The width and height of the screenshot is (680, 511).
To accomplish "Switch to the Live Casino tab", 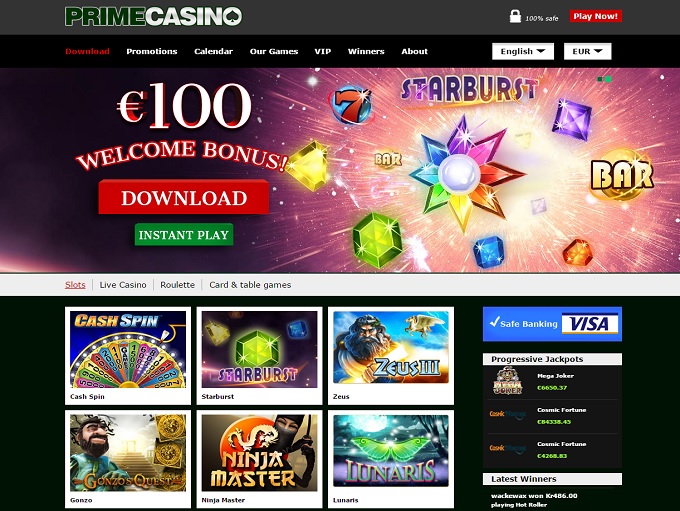I will point(123,285).
